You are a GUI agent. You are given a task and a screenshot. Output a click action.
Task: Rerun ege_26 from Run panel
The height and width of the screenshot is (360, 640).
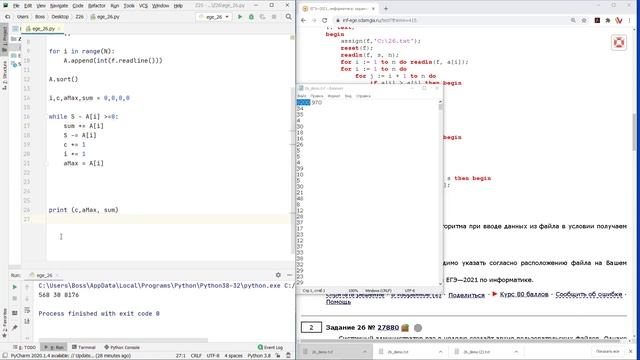pos(15,287)
